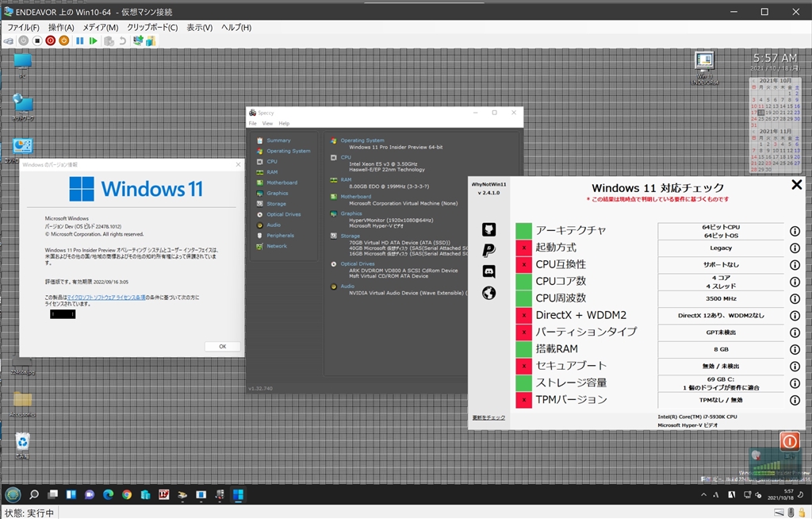This screenshot has width=812, height=519.
Task: Open the PayPal icon in WhyNotWin11
Action: [488, 251]
